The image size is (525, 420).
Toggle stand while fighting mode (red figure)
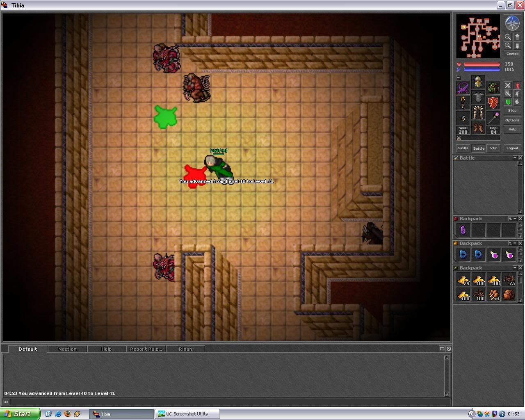coord(517,85)
